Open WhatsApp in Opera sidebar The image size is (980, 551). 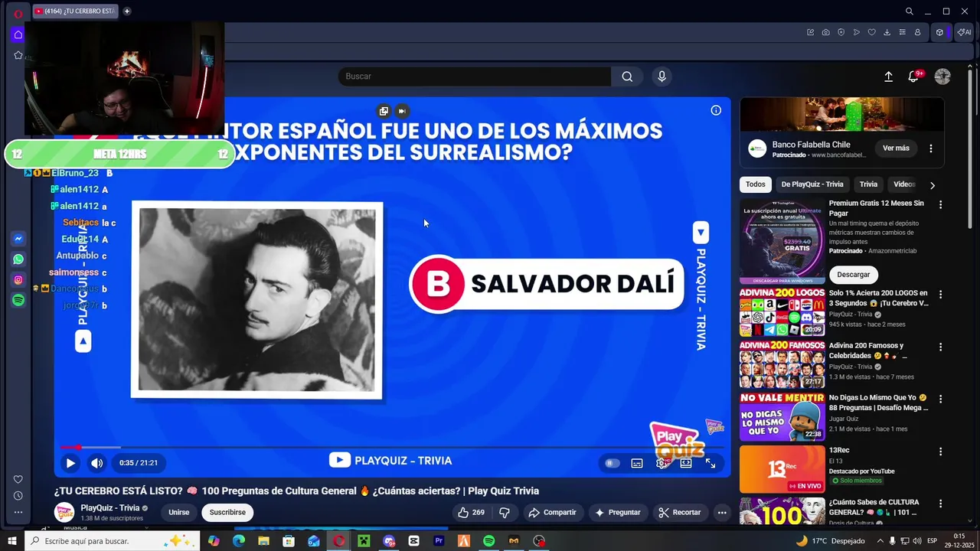point(18,259)
